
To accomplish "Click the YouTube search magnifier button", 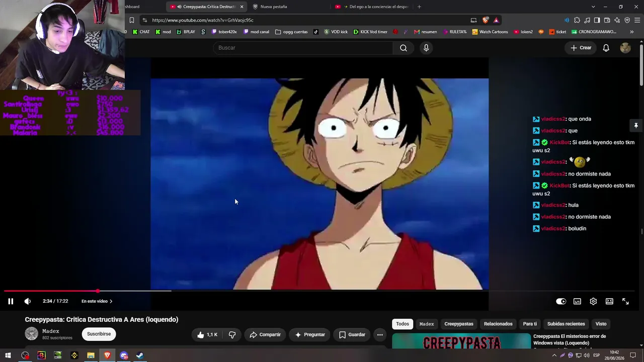I will [x=404, y=48].
